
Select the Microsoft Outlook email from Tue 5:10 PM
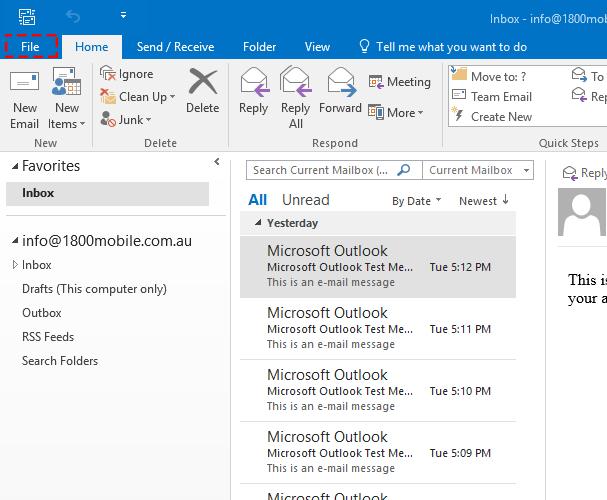click(378, 390)
